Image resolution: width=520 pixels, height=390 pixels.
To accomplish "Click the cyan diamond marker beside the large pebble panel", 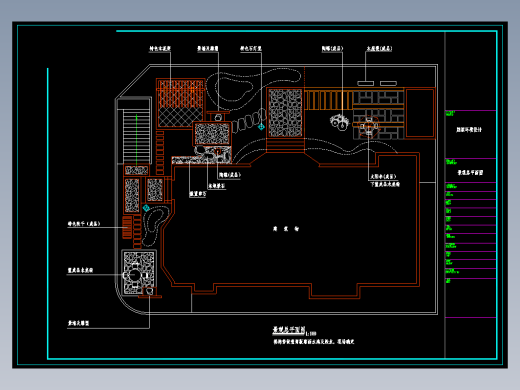I will click(261, 127).
